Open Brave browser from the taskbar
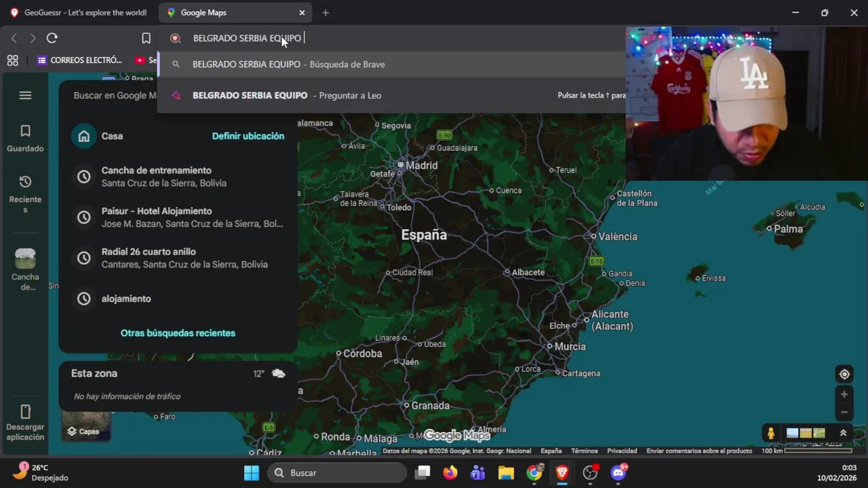 562,473
